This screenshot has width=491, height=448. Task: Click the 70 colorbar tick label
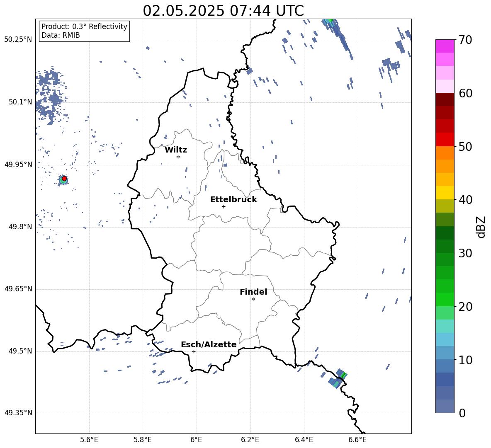(x=465, y=40)
